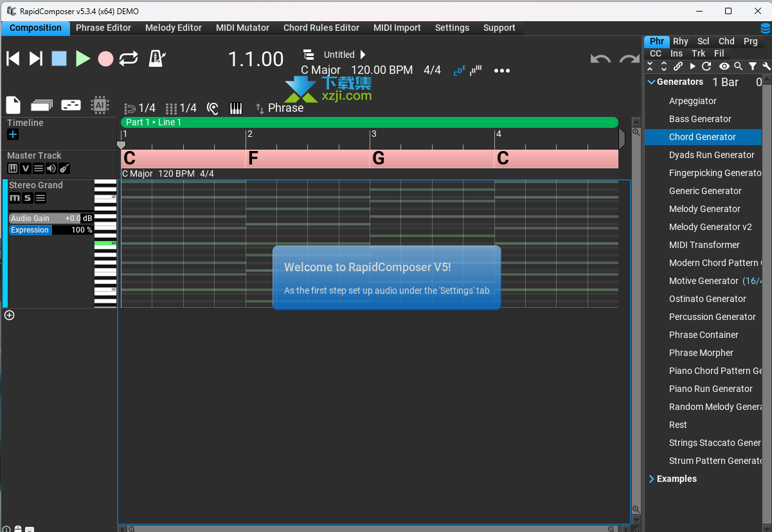Change the snap magnet 1/4 setting

click(139, 108)
